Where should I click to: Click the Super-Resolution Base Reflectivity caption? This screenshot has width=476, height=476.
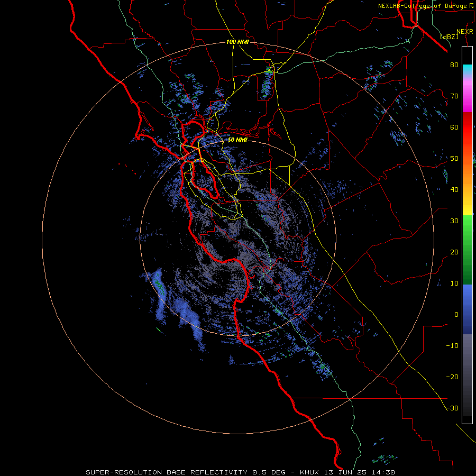point(240,472)
